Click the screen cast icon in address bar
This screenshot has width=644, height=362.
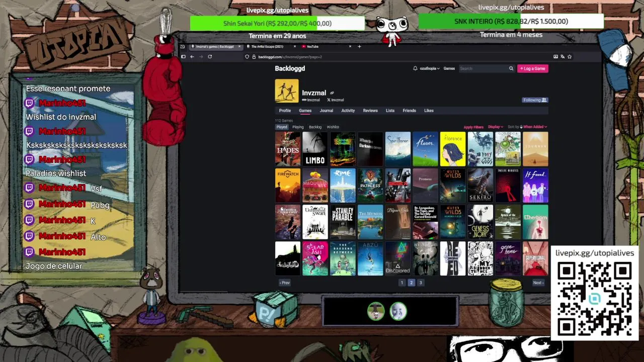coord(555,57)
